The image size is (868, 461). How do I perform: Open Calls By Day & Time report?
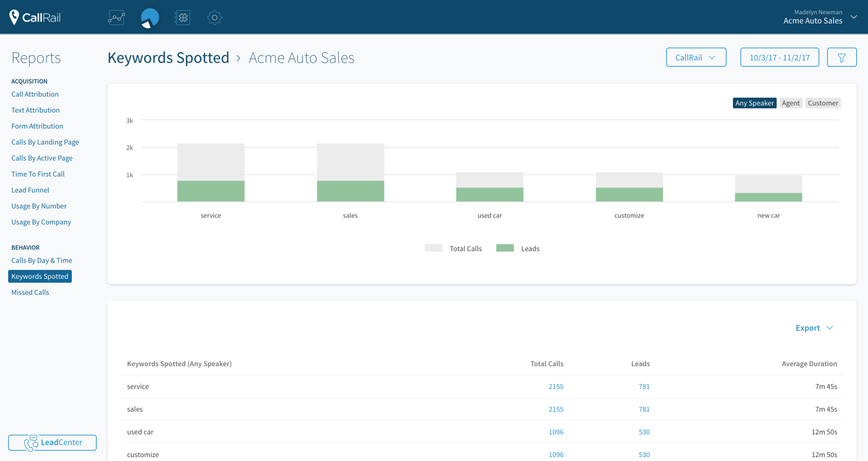click(x=42, y=260)
